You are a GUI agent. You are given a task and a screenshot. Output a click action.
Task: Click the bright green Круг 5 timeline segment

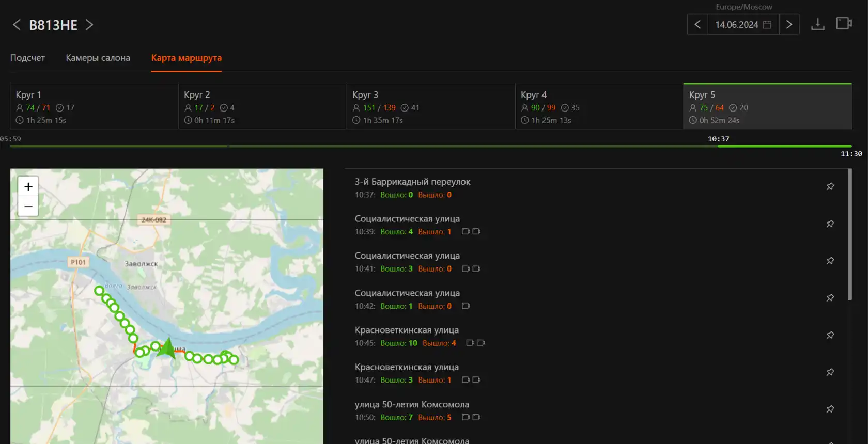point(785,146)
